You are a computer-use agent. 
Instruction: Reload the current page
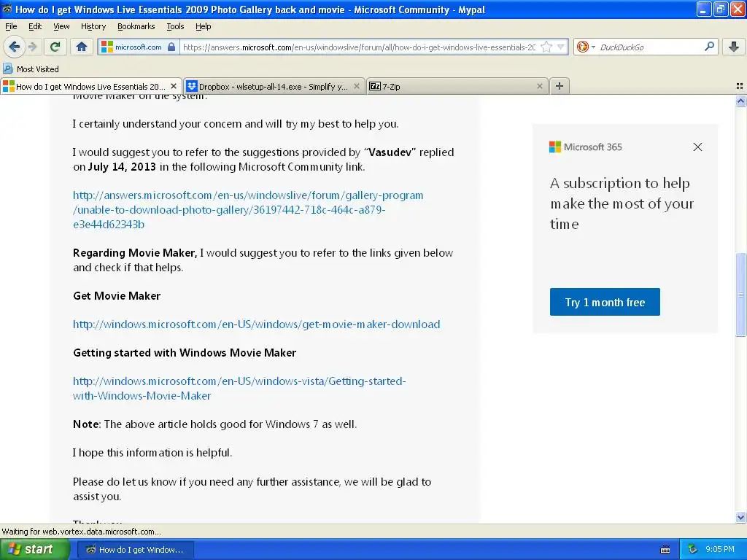pyautogui.click(x=55, y=47)
